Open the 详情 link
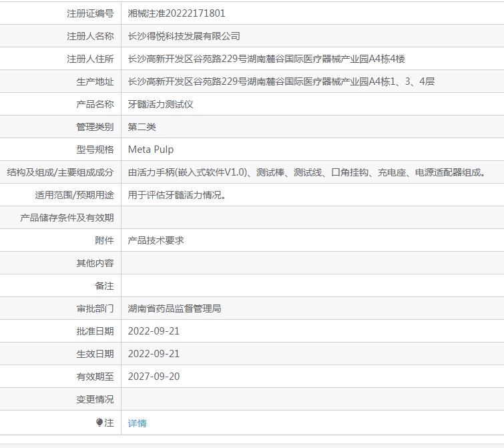 (138, 423)
